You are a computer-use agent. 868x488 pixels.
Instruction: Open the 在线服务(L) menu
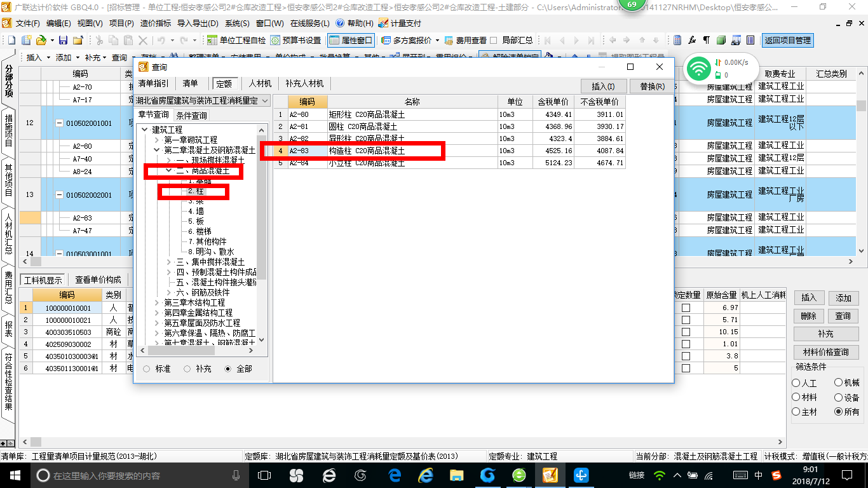click(309, 24)
